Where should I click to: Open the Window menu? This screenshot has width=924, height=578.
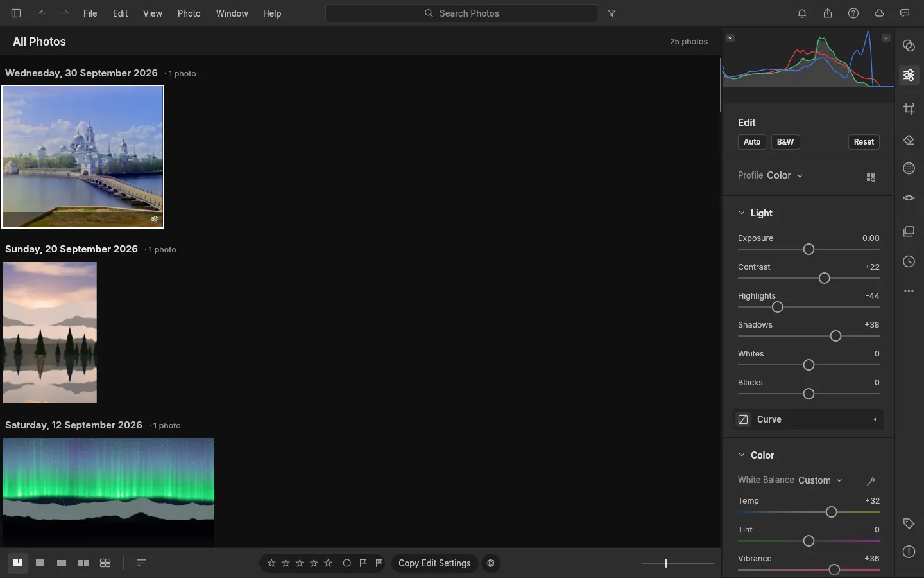coord(232,13)
